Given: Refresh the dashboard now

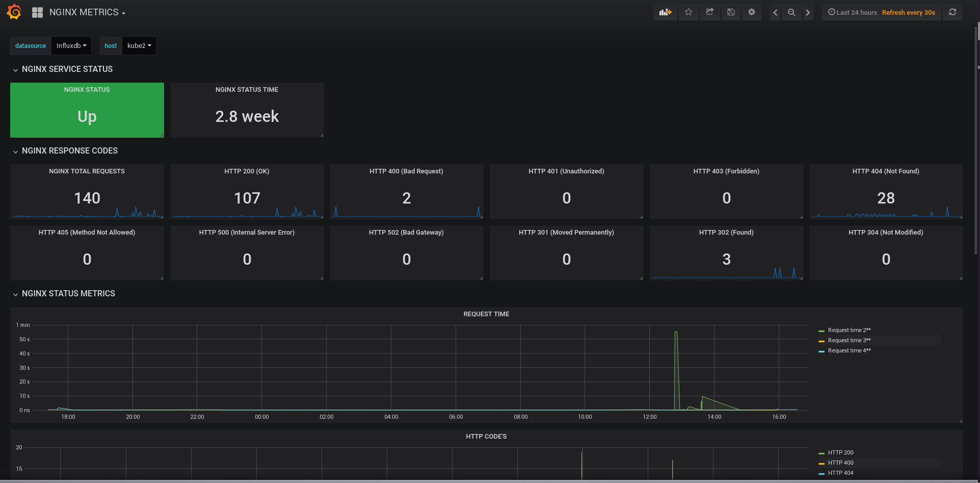Looking at the screenshot, I should point(952,12).
